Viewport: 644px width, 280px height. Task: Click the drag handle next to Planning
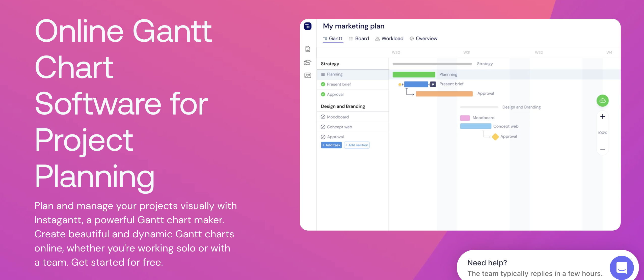[323, 74]
